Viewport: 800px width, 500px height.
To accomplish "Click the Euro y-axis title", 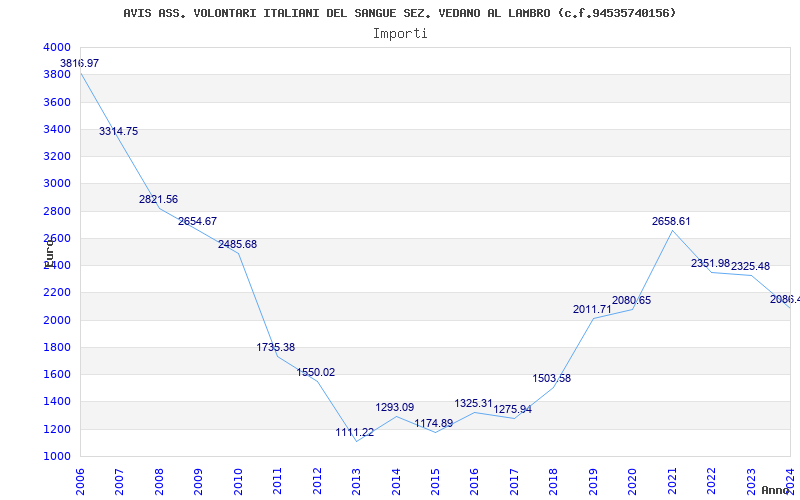I will pyautogui.click(x=49, y=253).
